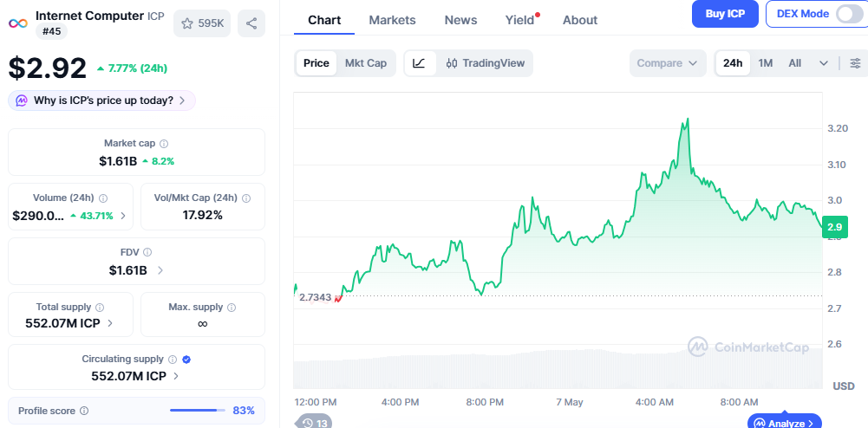Screen dimensions: 868x428
Task: Open chart settings sliders icon
Action: point(855,63)
